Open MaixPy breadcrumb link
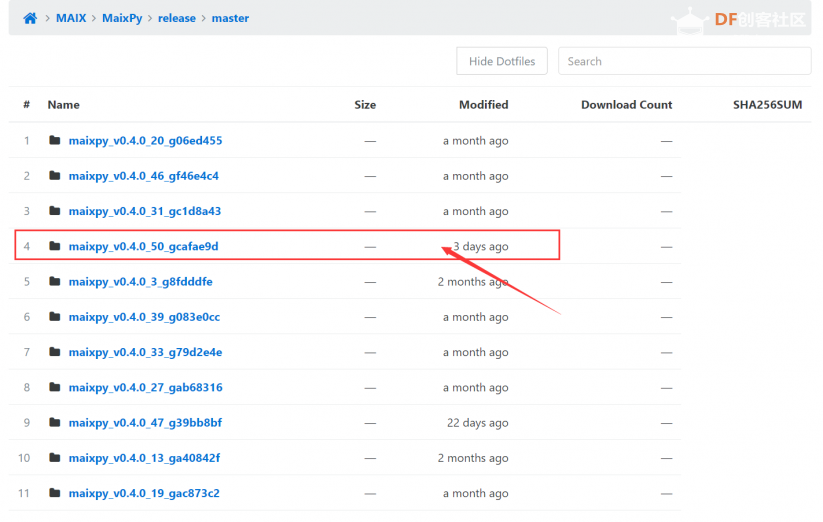 pyautogui.click(x=122, y=18)
